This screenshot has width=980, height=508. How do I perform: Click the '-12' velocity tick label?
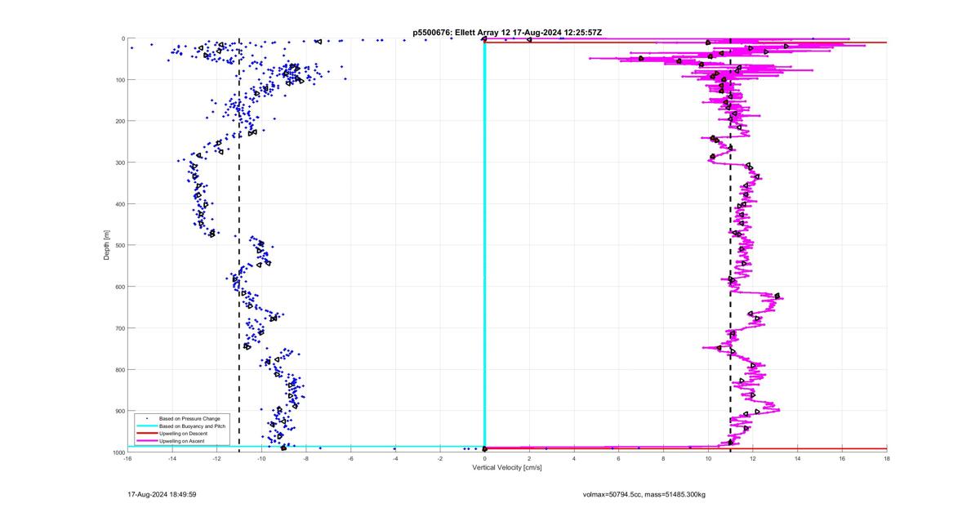[216, 458]
